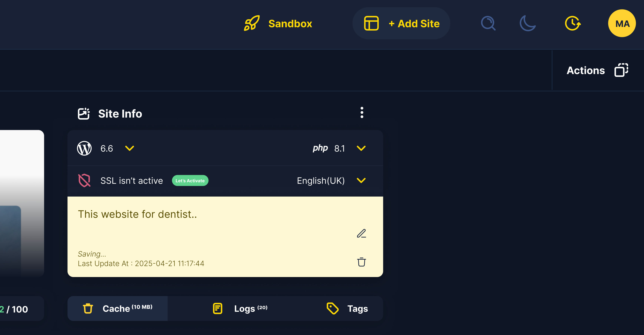Delete the note with trash icon
644x335 pixels.
coord(361,262)
